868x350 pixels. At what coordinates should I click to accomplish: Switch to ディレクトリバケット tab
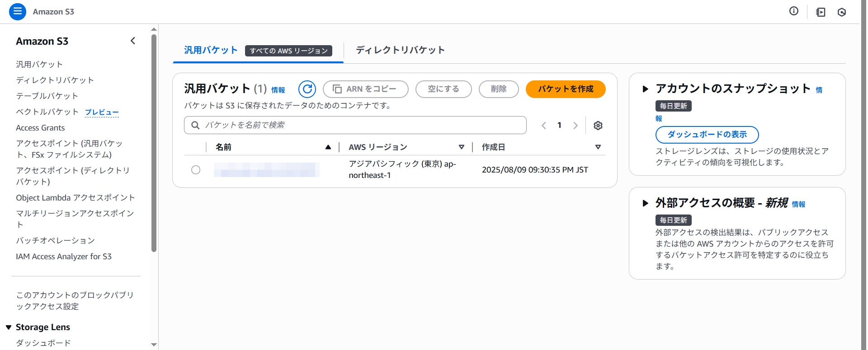pos(400,50)
